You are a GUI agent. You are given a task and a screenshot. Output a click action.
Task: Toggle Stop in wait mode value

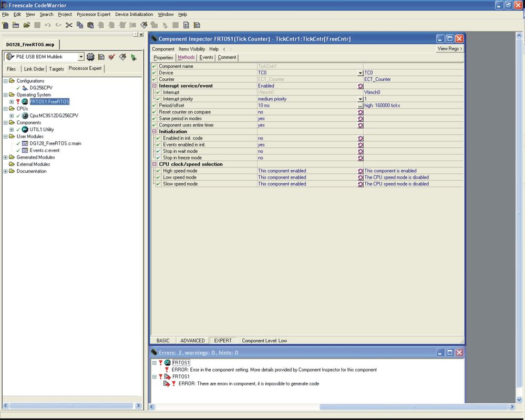point(361,152)
